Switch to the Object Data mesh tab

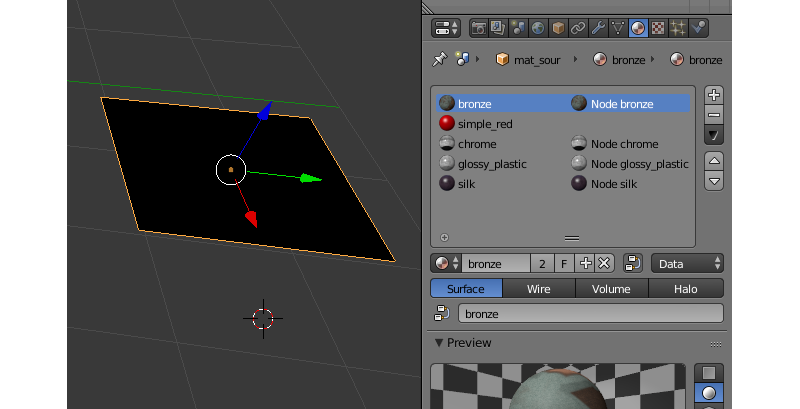point(617,28)
